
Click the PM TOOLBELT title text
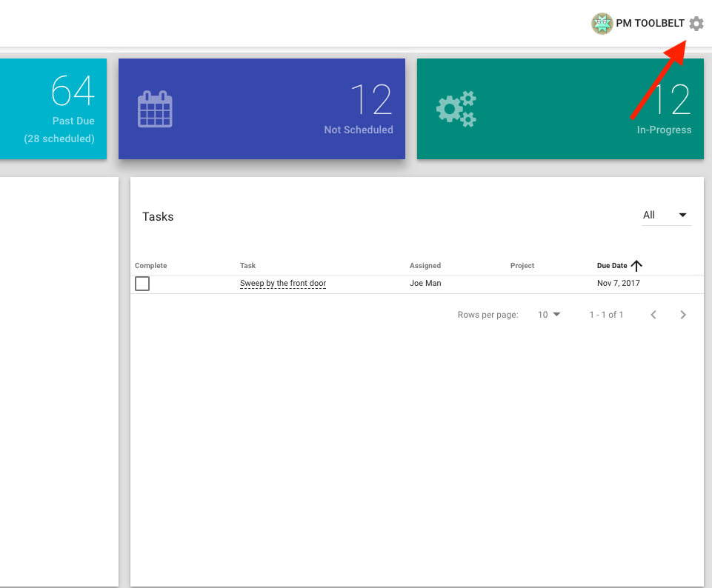click(650, 23)
